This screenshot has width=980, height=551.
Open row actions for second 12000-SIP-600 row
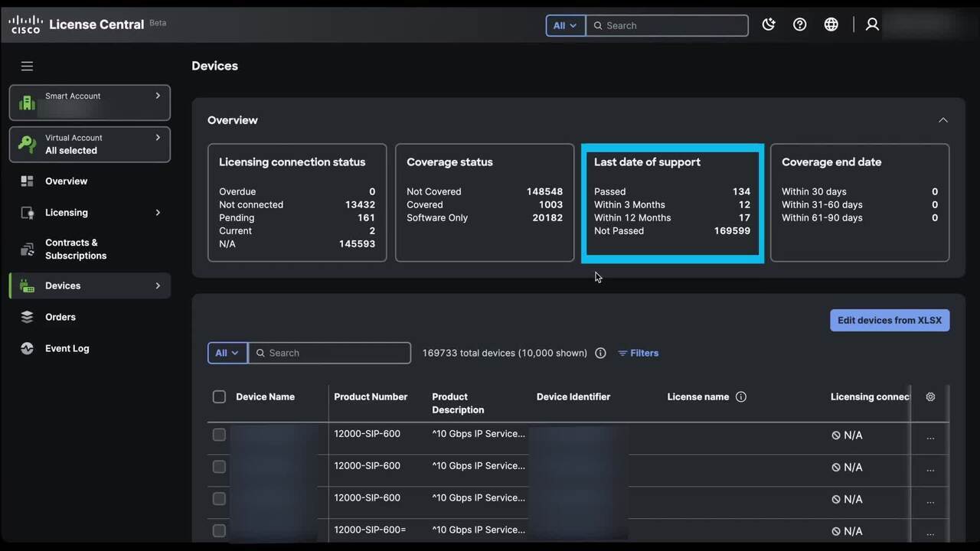click(x=930, y=469)
